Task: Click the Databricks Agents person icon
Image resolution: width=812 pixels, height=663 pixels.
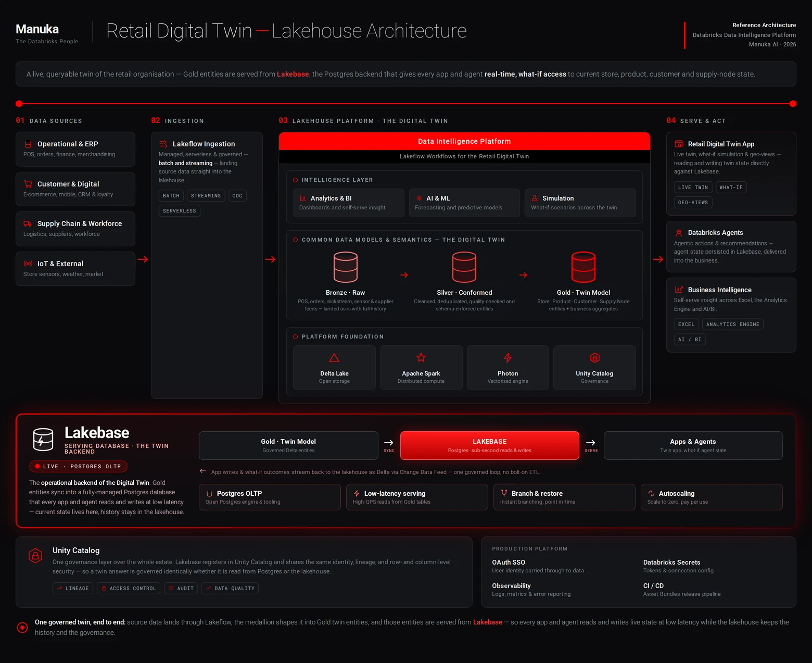Action: point(679,233)
